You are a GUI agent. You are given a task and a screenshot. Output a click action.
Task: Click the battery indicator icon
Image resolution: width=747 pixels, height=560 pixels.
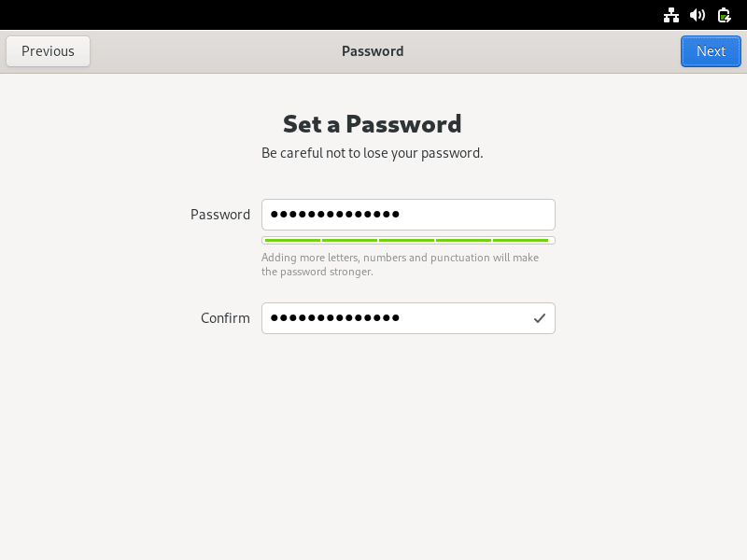click(x=724, y=15)
